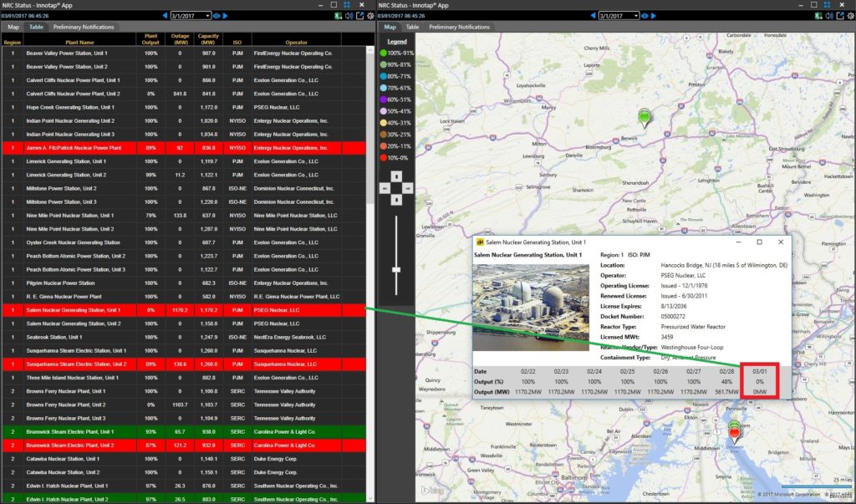Pan map right with arrow button
856x504 pixels.
tap(408, 188)
